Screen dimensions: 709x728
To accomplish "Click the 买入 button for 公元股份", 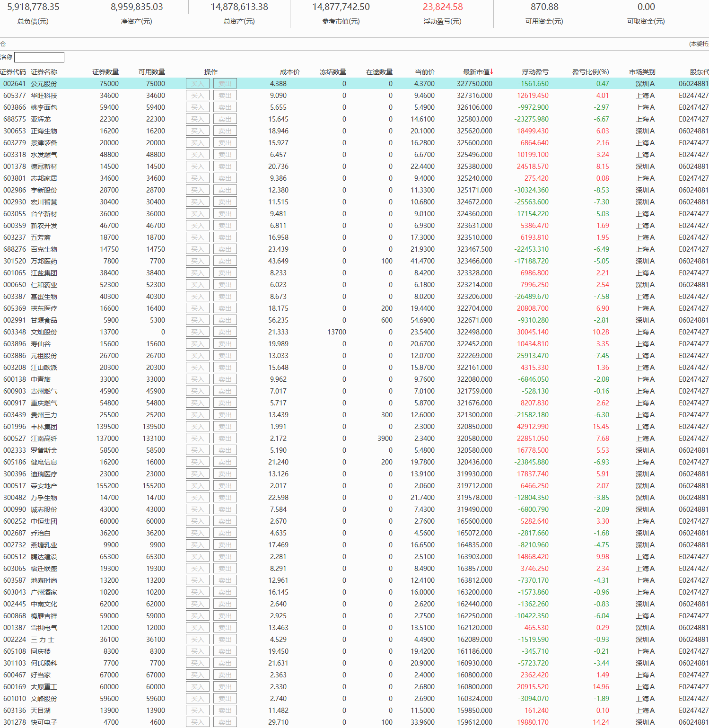I will 198,84.
